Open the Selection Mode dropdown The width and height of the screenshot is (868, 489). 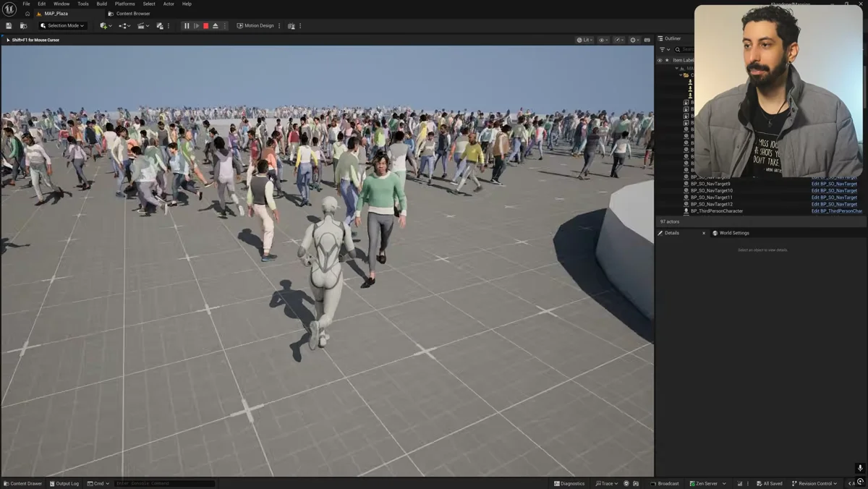point(62,26)
